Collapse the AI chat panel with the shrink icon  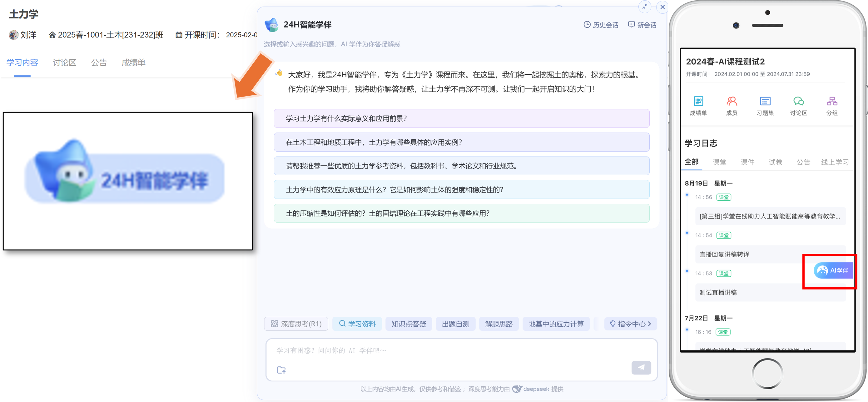tap(644, 7)
